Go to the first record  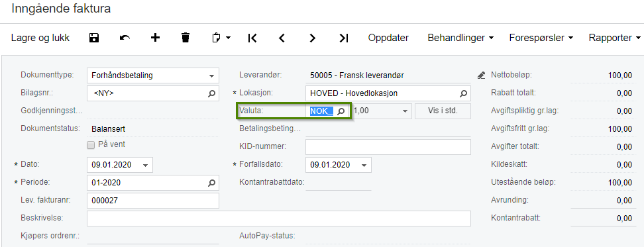(252, 38)
